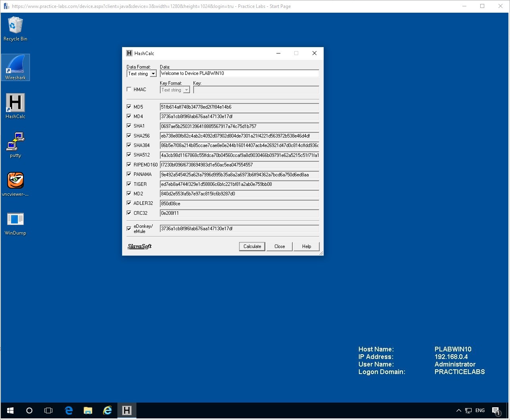
Task: Expand the hidden system tray icons
Action: (x=458, y=410)
